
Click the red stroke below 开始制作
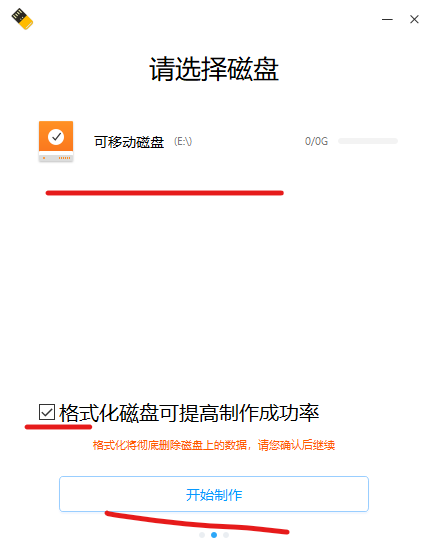click(x=197, y=523)
